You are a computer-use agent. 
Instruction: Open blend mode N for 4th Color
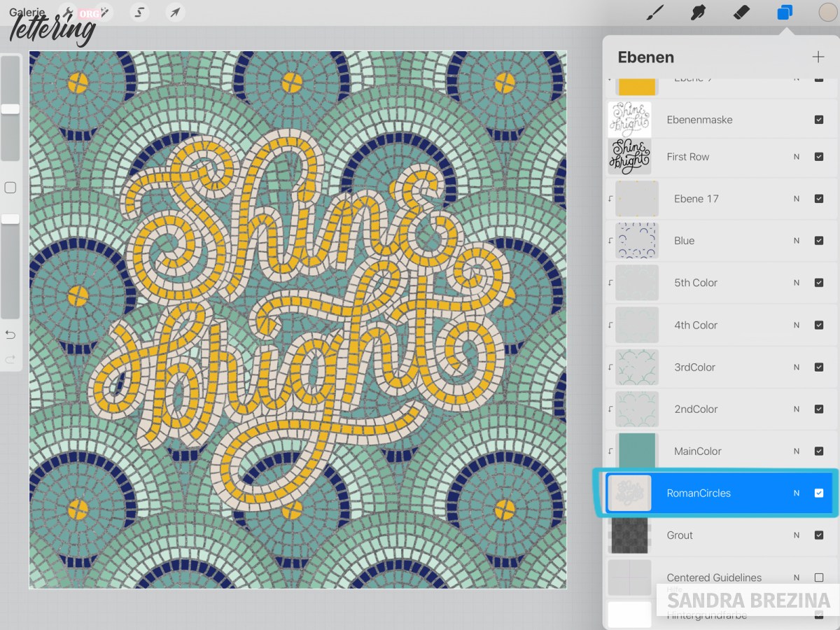[796, 325]
